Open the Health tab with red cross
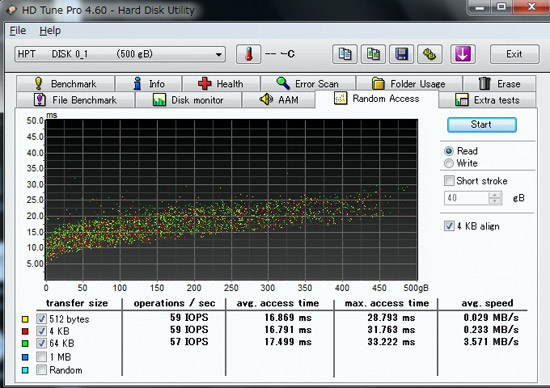The width and height of the screenshot is (550, 388). pos(221,83)
